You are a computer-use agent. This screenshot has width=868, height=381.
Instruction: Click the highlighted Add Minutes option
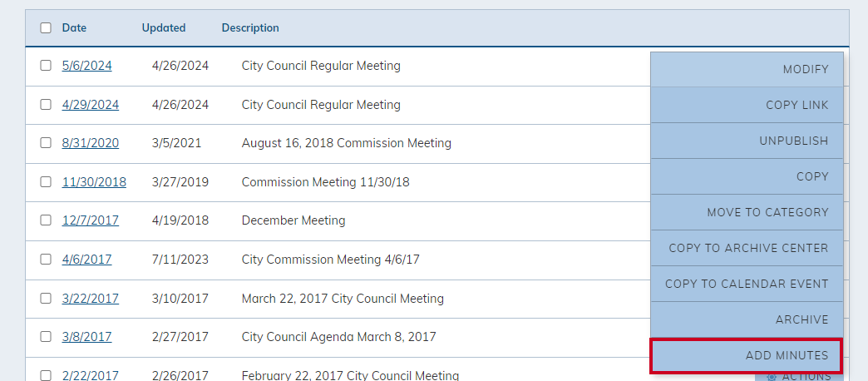tap(747, 355)
